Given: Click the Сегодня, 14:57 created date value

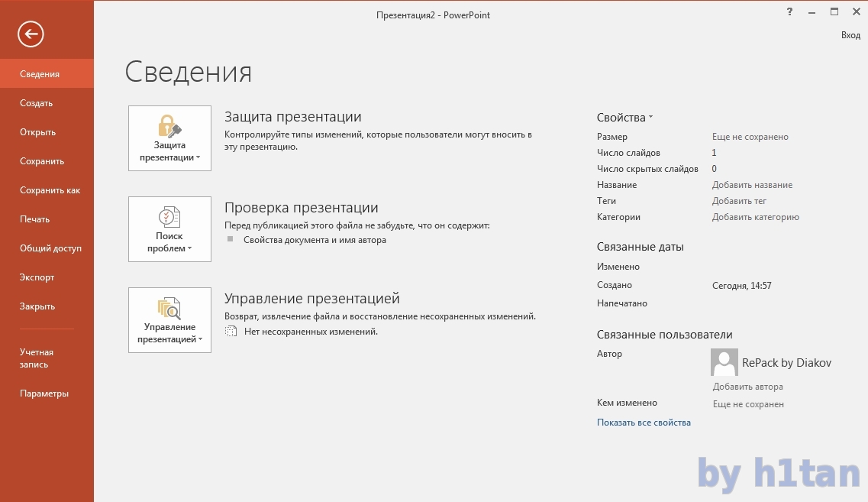Looking at the screenshot, I should point(742,286).
